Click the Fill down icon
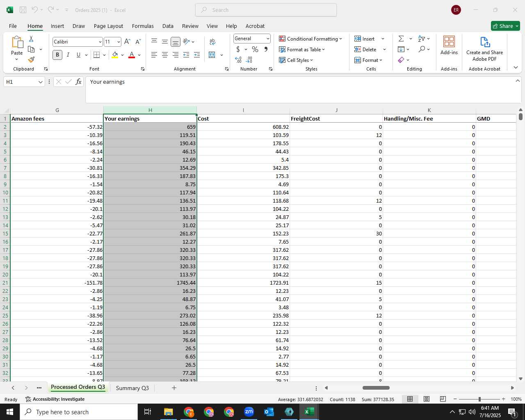525x420 pixels. 401,49
